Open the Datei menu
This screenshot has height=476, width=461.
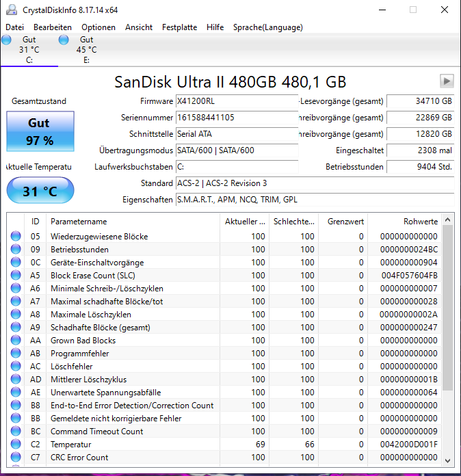14,27
